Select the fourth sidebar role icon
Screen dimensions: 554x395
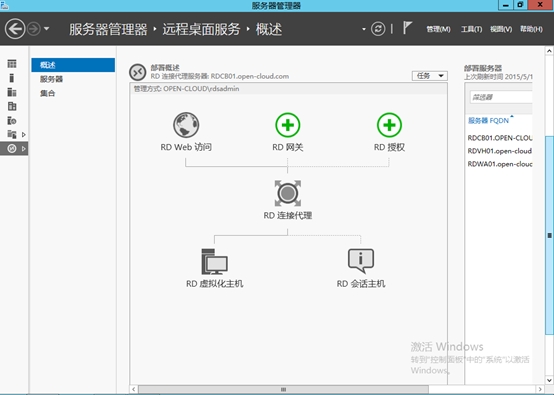click(x=12, y=106)
